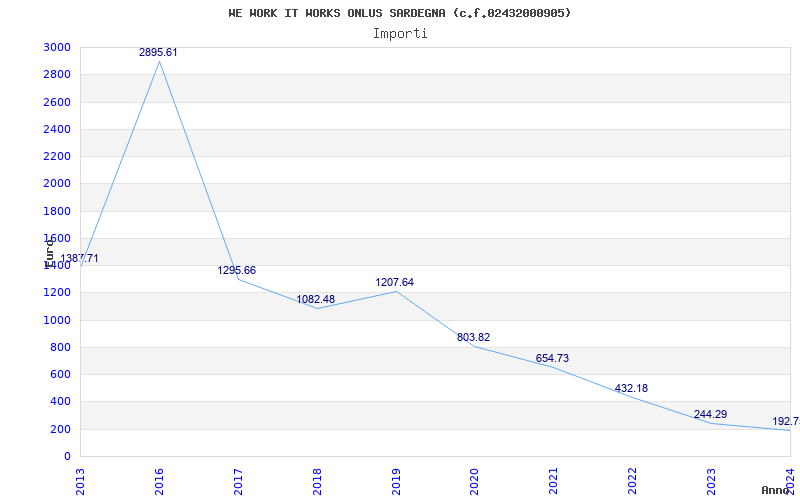The image size is (800, 500).
Task: Click the 1387.71 data label
Action: tap(80, 259)
